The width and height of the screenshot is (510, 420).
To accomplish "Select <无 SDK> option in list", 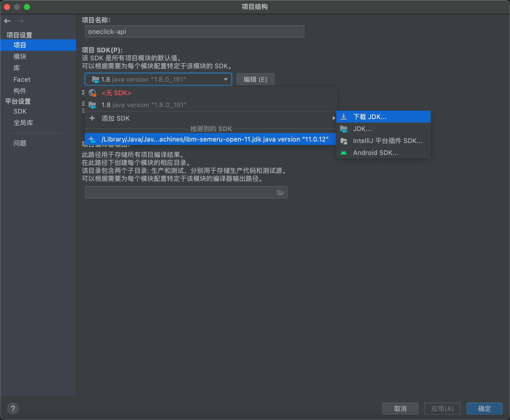I will pos(116,92).
